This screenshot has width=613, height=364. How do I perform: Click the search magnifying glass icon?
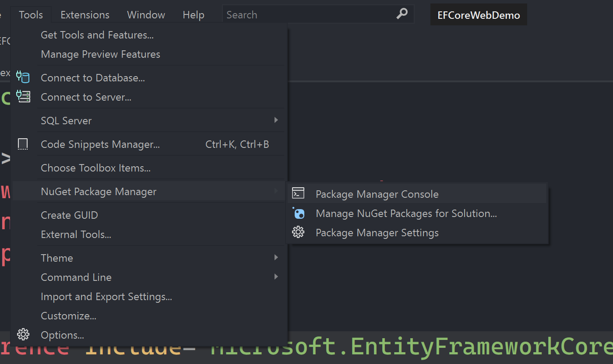click(402, 14)
